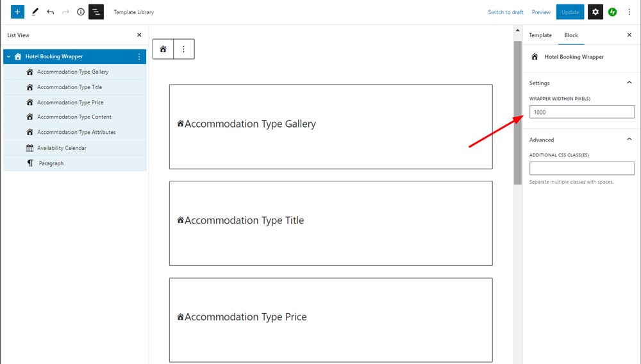The image size is (641, 364).
Task: Open the document Details info icon
Action: (x=81, y=12)
